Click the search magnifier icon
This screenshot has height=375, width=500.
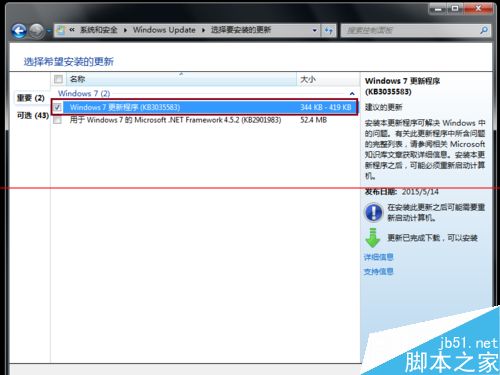click(x=484, y=30)
